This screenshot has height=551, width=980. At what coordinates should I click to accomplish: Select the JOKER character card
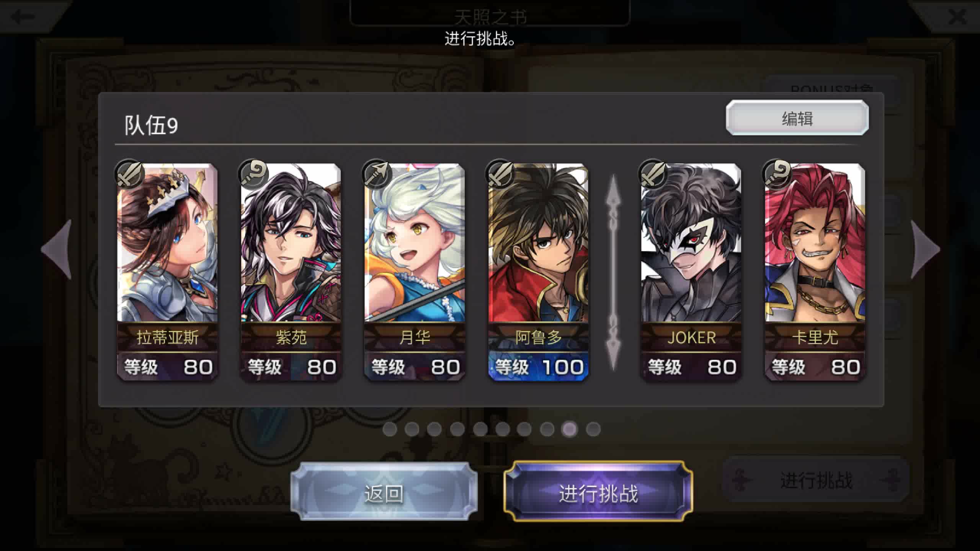pyautogui.click(x=691, y=272)
